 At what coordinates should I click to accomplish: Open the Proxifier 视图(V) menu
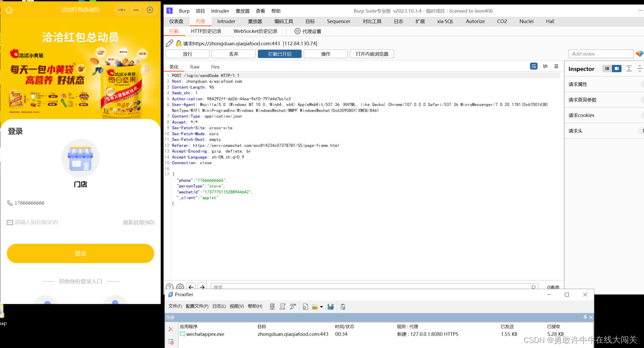point(236,306)
